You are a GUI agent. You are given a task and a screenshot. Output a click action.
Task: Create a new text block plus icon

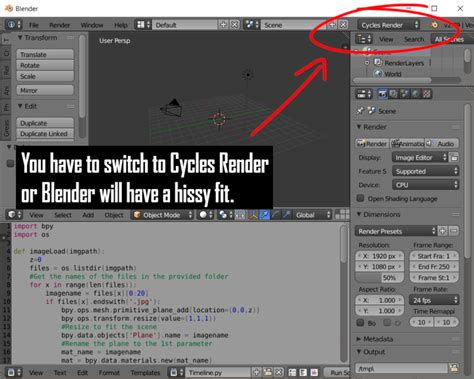(x=256, y=372)
